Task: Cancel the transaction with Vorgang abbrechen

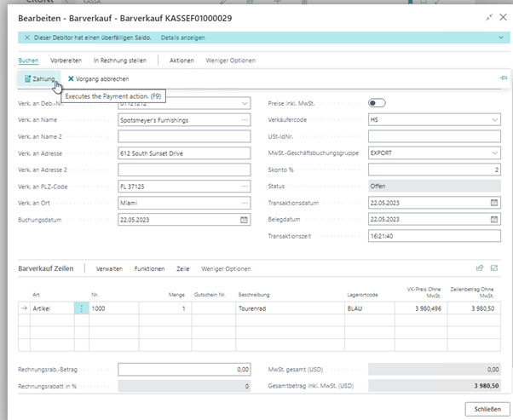Action: pyautogui.click(x=98, y=78)
